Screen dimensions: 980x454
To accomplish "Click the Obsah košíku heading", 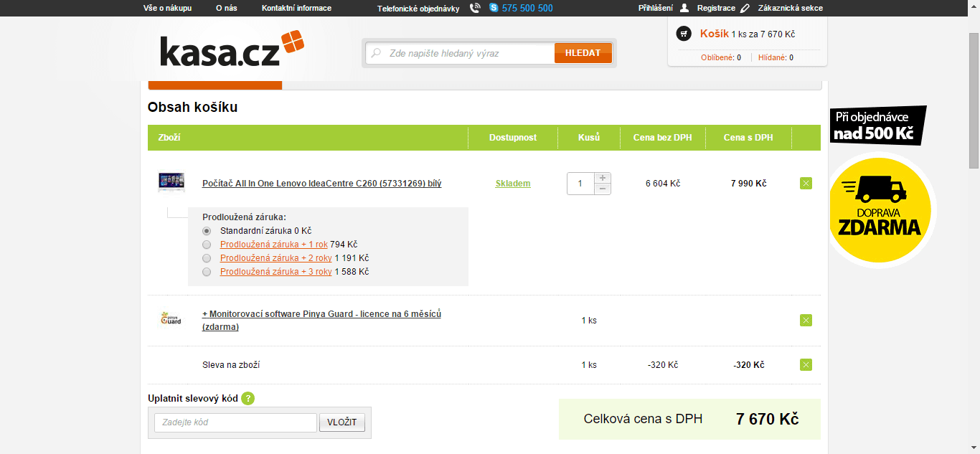I will click(x=192, y=108).
